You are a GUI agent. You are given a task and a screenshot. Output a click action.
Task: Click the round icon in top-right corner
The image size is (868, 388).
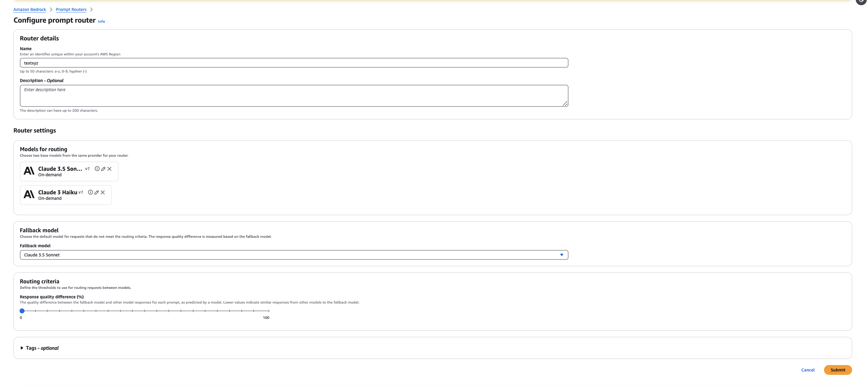click(862, 2)
